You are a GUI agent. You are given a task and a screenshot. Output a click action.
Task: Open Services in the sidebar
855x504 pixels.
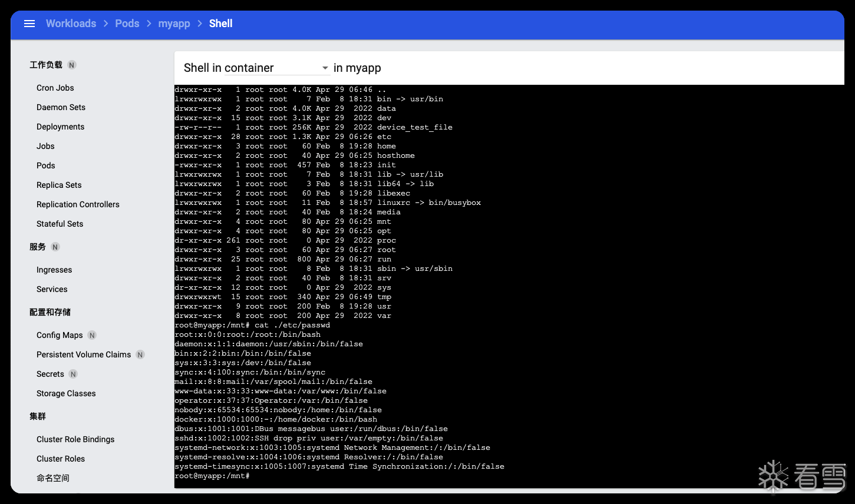point(52,289)
